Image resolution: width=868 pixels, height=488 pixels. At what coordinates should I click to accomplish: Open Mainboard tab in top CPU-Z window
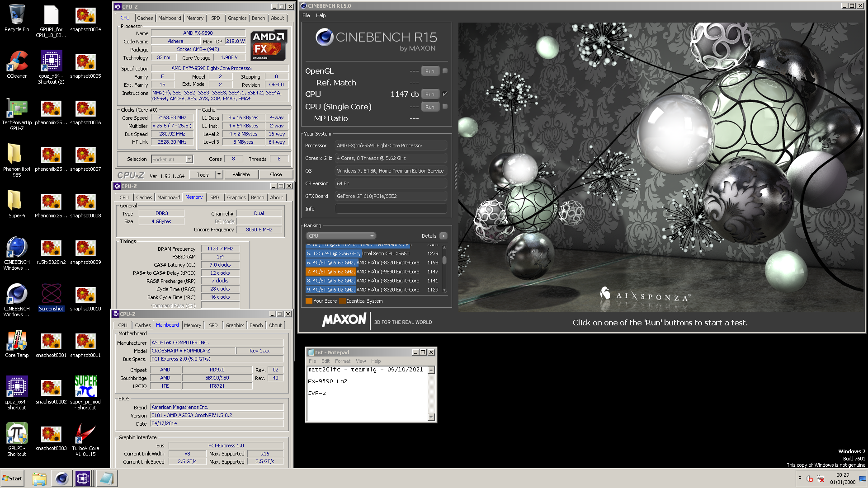170,18
